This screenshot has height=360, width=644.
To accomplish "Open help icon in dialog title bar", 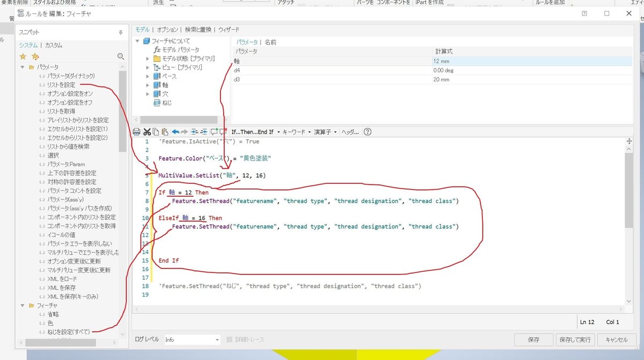I will click(584, 13).
